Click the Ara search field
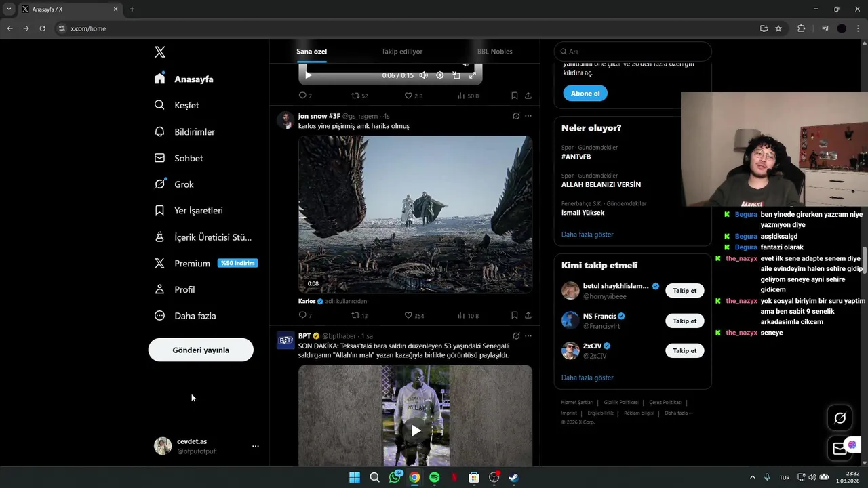 click(x=633, y=52)
